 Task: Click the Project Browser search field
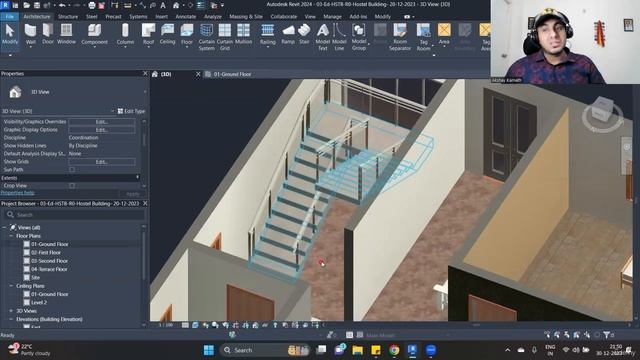tap(73, 215)
